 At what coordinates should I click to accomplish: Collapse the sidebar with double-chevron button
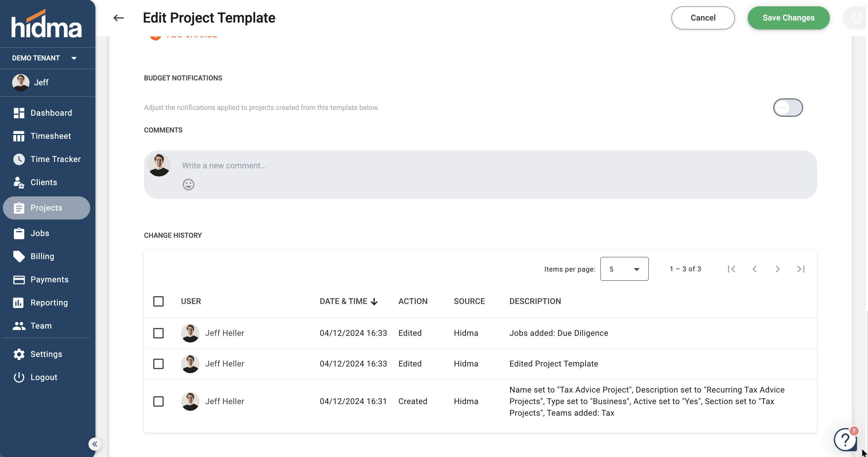point(95,444)
